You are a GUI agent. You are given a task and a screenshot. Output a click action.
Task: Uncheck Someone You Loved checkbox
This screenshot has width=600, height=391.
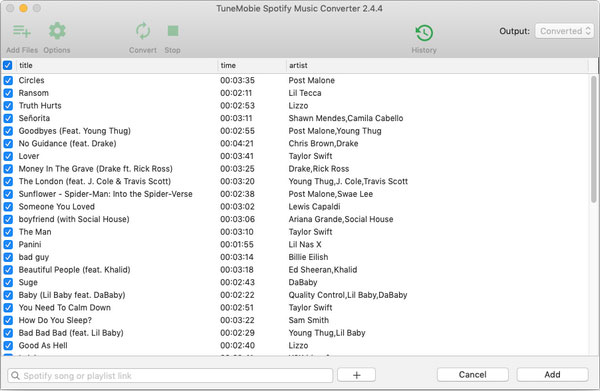[x=8, y=207]
